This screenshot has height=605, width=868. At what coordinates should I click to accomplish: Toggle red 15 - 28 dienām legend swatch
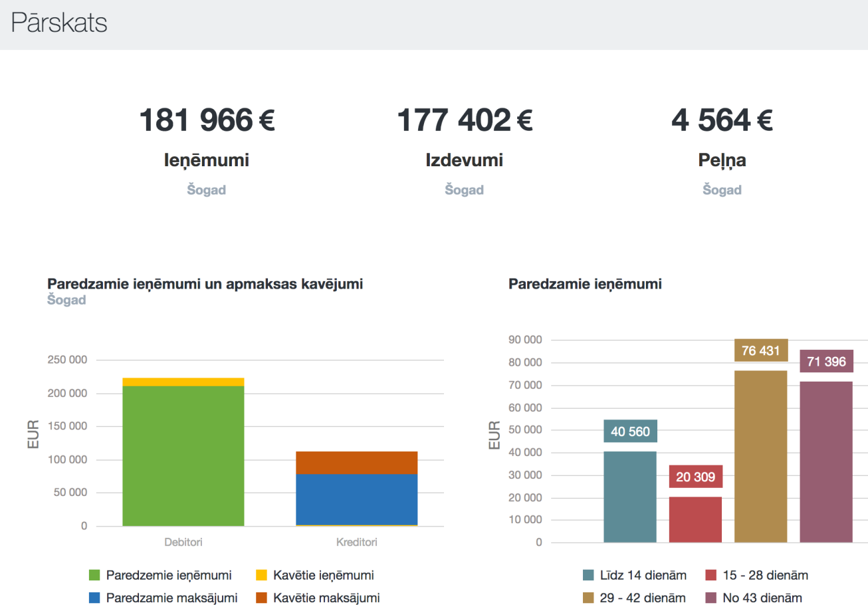(x=710, y=575)
